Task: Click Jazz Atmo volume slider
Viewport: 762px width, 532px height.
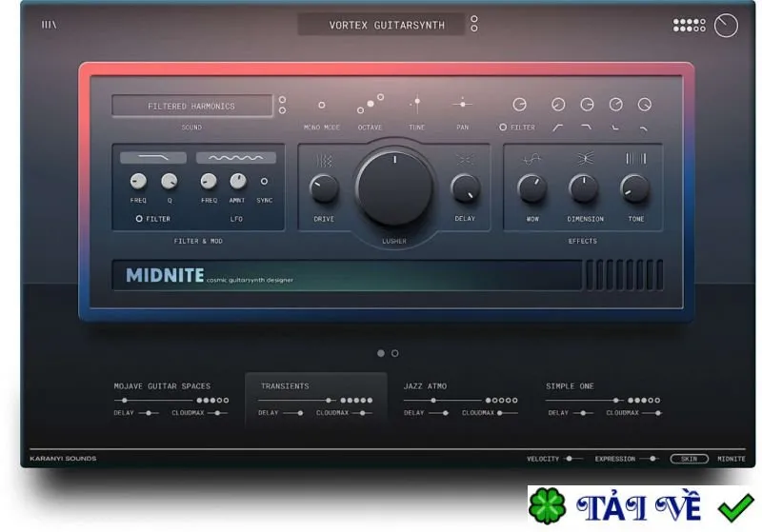Action: click(443, 401)
